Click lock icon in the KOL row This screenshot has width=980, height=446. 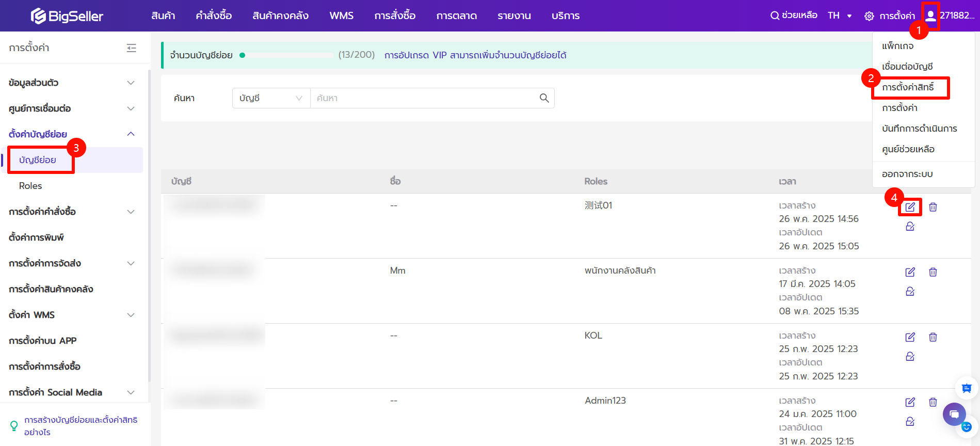click(x=910, y=357)
